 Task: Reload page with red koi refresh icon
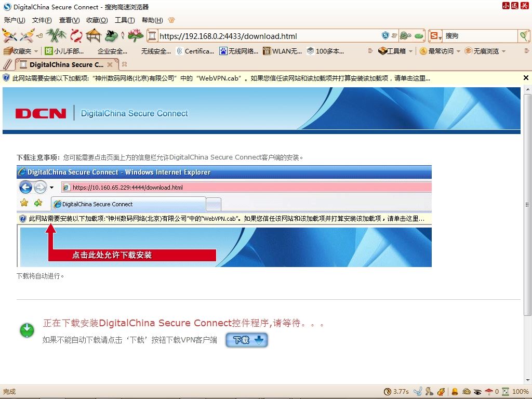(76, 36)
